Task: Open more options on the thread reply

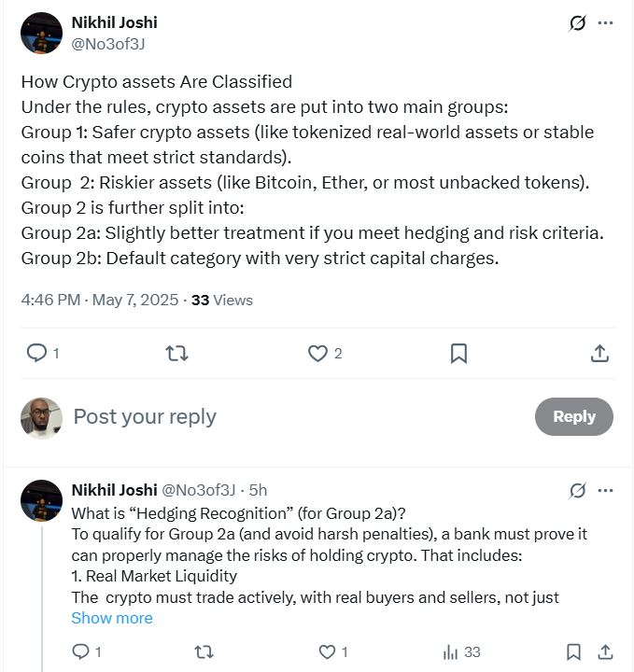Action: 606,490
